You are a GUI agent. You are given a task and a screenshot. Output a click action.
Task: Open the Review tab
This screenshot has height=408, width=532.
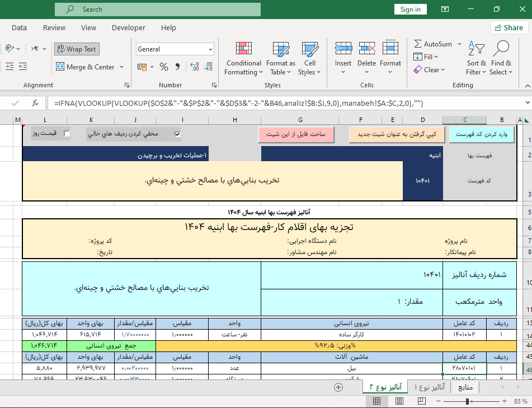point(54,28)
